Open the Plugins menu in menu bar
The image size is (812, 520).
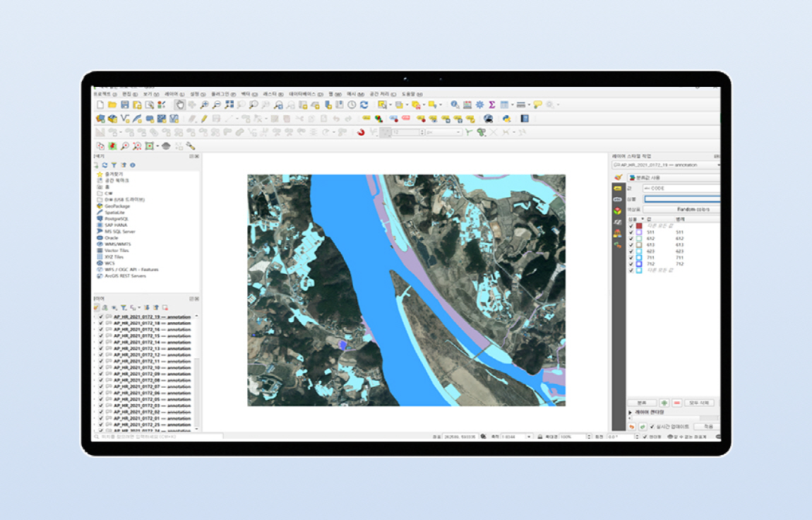pyautogui.click(x=223, y=94)
